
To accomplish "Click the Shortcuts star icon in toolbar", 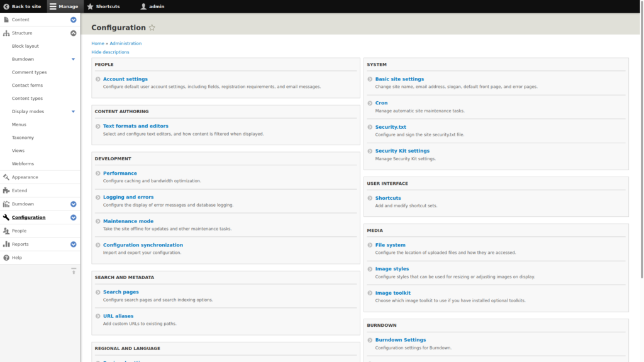I will tap(91, 6).
